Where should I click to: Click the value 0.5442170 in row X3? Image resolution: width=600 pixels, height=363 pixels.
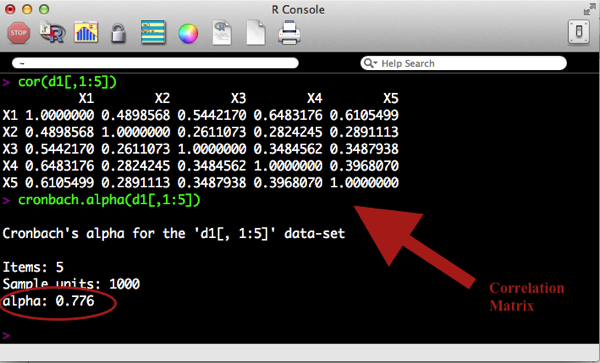(x=59, y=149)
